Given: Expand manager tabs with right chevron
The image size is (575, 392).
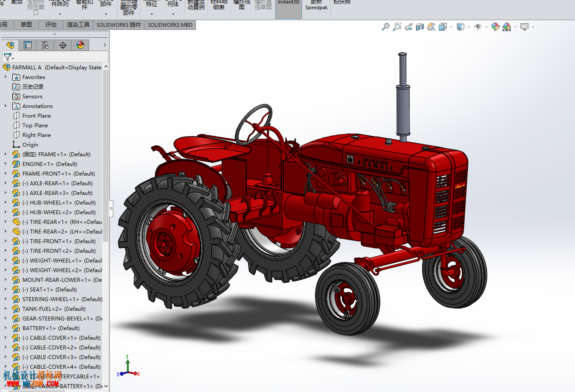Looking at the screenshot, I should 105,45.
